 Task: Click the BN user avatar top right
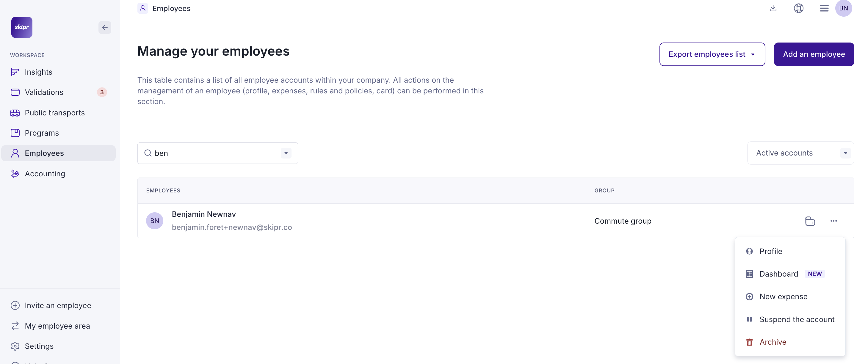click(843, 8)
